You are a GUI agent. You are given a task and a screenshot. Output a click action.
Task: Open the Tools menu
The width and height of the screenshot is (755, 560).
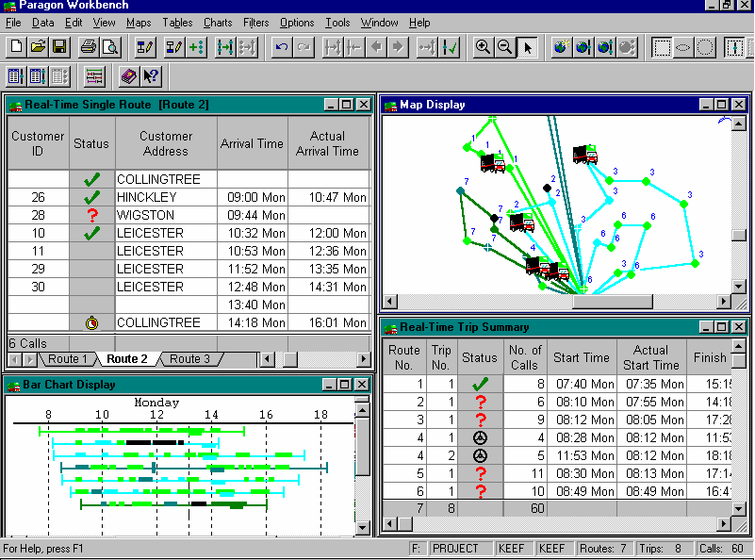coord(337,23)
